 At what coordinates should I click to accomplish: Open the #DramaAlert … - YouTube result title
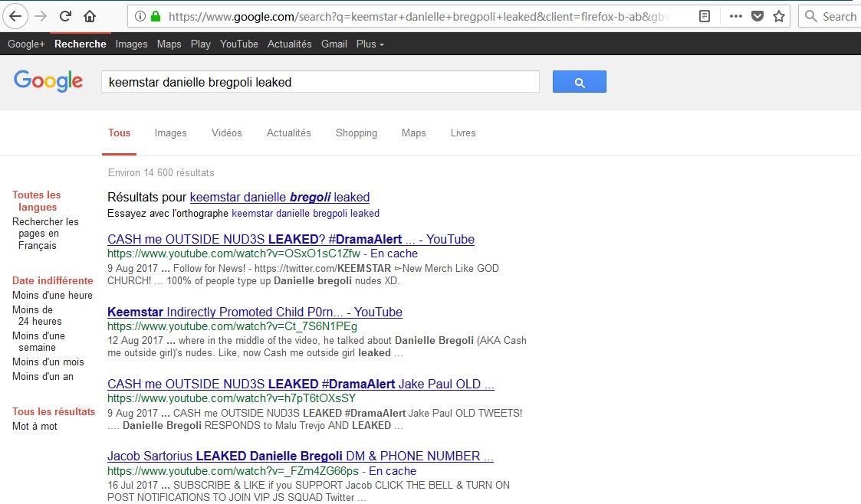(291, 239)
